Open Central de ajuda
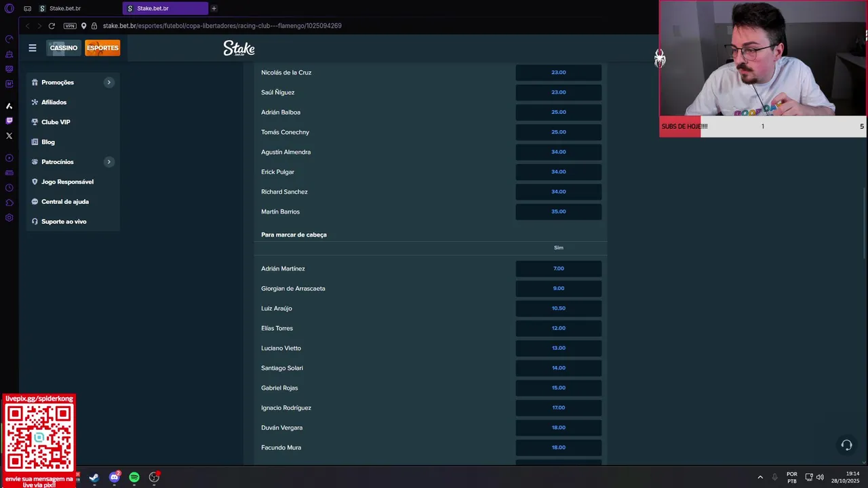Screen dimensions: 868x488 (65, 202)
